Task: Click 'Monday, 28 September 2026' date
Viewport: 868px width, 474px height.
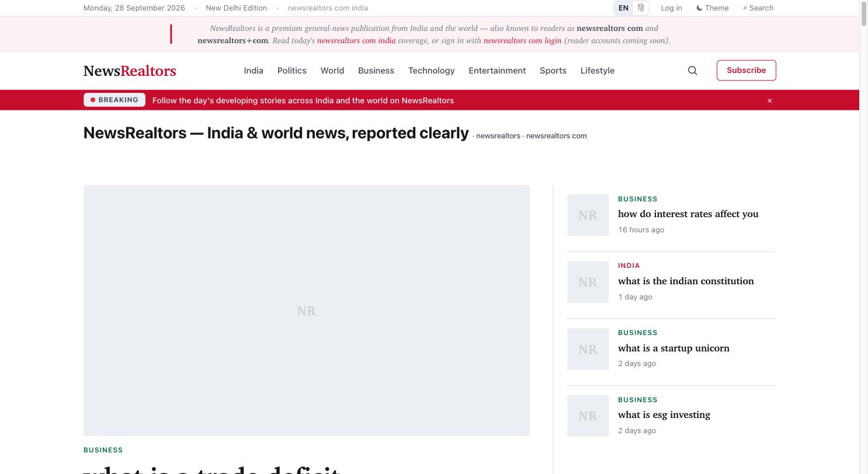Action: point(134,8)
